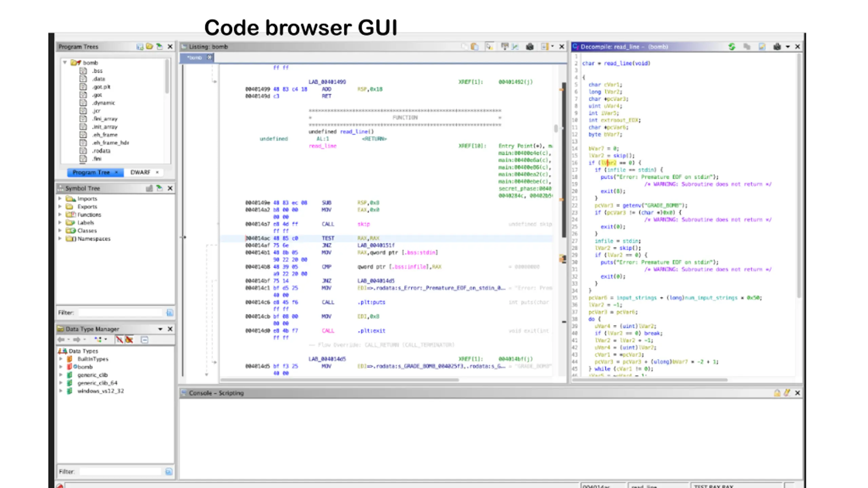
Task: Click the green arrow icon in Program Trees header
Action: (x=159, y=46)
